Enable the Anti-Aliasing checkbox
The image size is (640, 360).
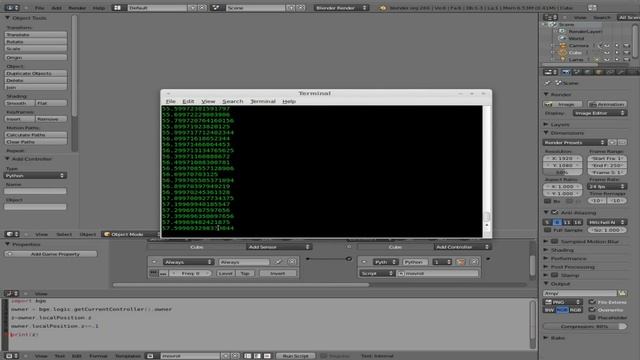point(554,213)
